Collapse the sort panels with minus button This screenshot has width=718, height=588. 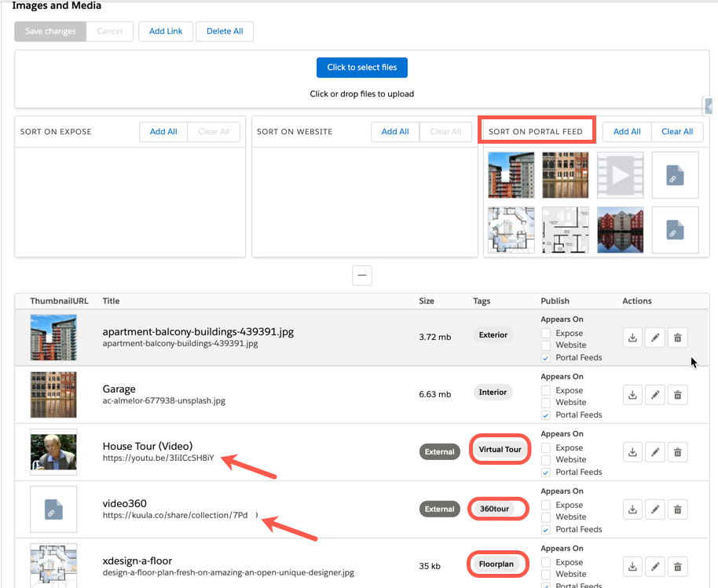tap(361, 276)
